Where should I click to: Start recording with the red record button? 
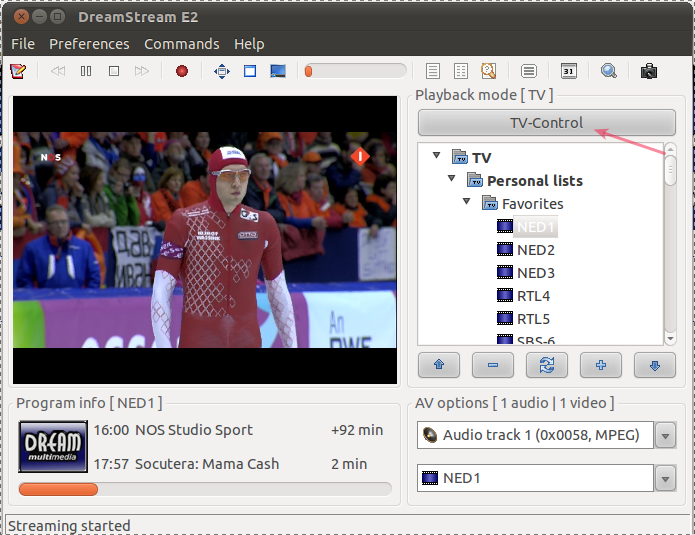pyautogui.click(x=182, y=71)
